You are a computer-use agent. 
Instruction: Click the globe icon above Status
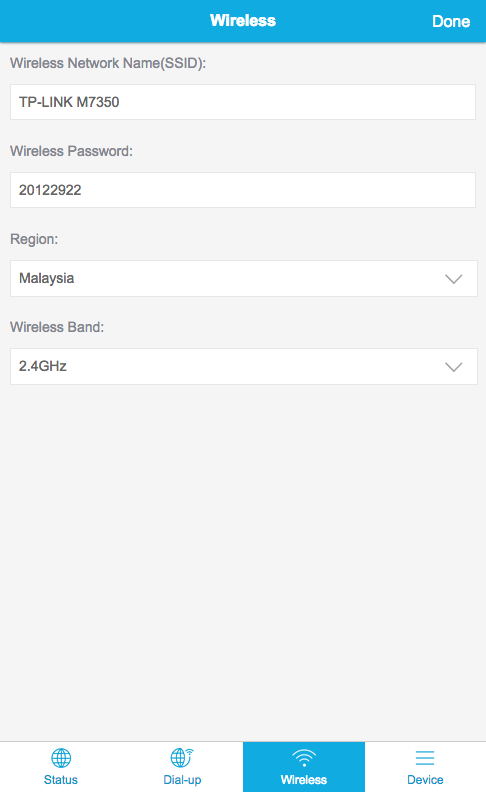tap(61, 758)
